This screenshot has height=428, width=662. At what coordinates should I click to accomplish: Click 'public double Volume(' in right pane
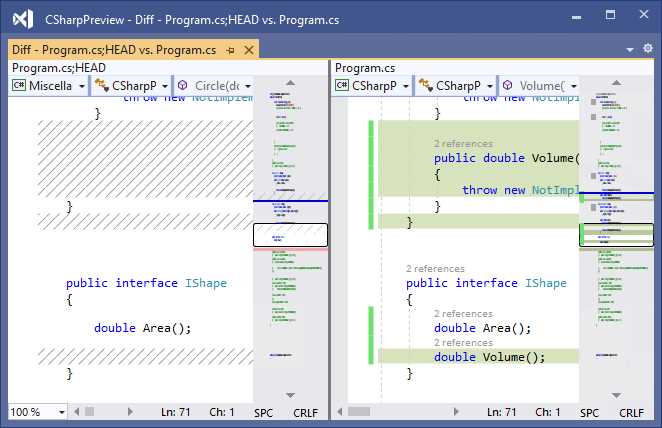pos(507,158)
